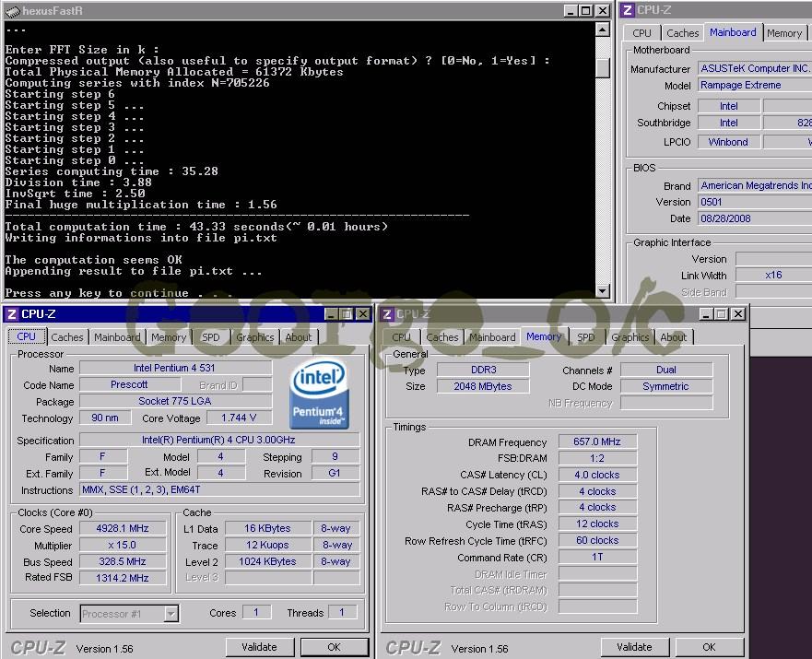Open SPD tab in the Memory CPU-Z window

[x=585, y=337]
